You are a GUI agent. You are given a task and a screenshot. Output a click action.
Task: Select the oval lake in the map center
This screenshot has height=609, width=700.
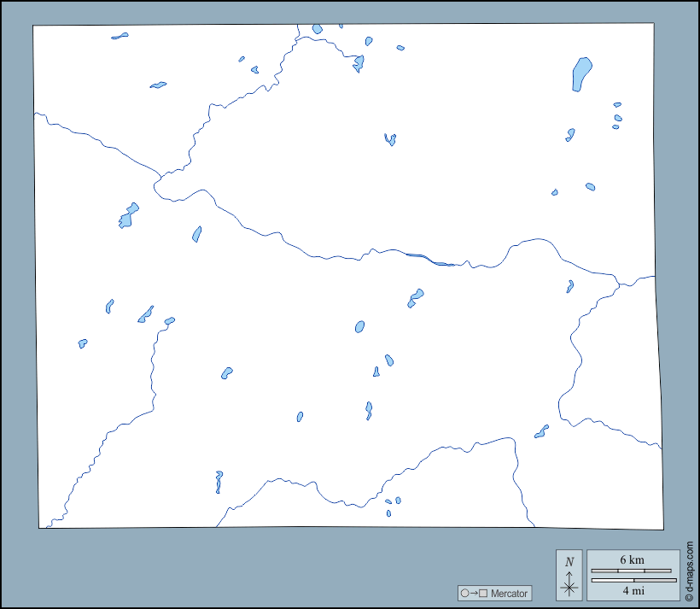pos(359,326)
